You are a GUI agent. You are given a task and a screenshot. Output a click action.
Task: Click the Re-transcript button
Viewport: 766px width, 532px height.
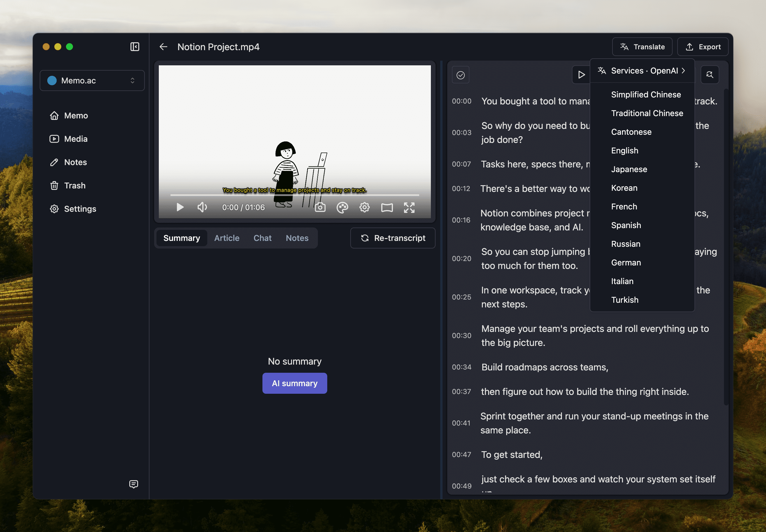(393, 238)
